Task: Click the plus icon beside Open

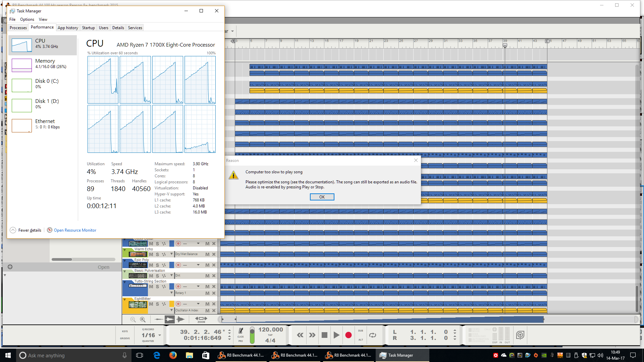Action: (10, 267)
